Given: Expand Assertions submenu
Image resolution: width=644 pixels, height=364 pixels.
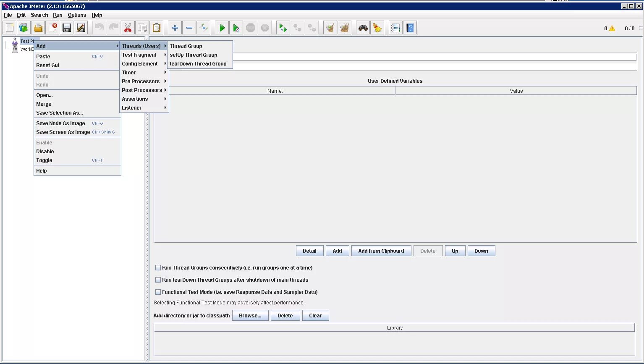Looking at the screenshot, I should tap(144, 99).
